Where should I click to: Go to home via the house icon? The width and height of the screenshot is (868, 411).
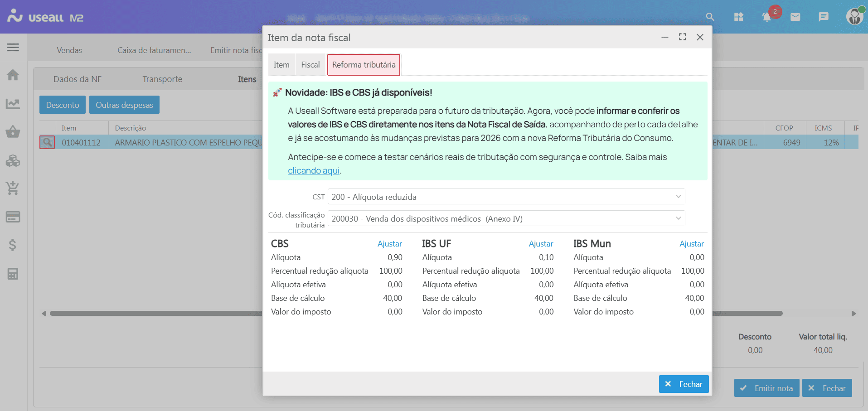click(13, 75)
